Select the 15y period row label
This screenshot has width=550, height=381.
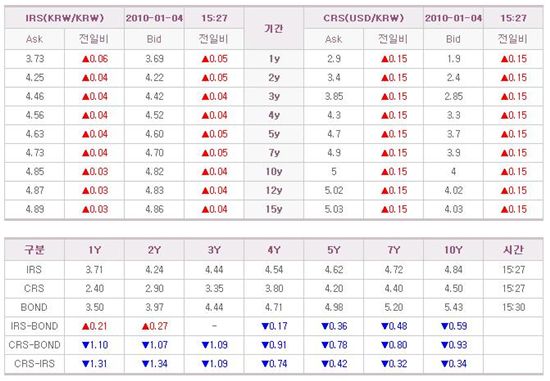[x=274, y=209]
